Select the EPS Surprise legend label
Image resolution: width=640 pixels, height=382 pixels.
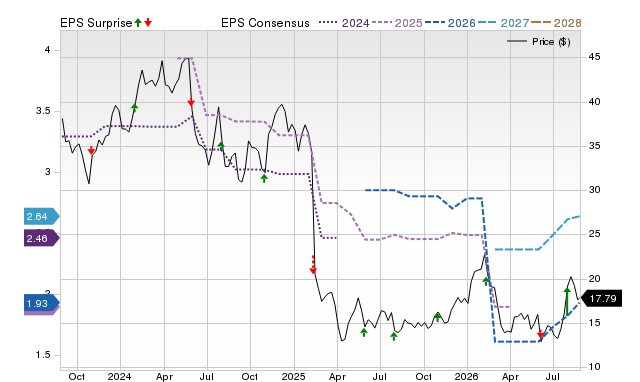pos(96,23)
